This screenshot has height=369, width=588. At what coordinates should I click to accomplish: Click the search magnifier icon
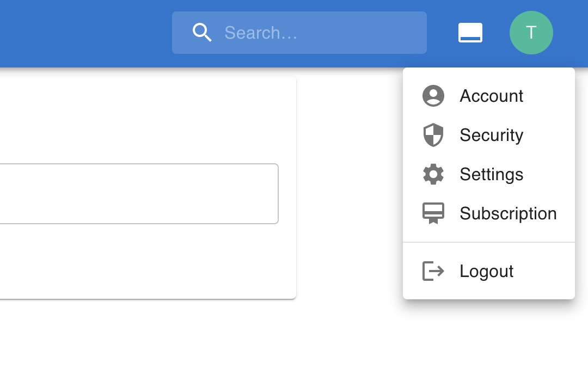(x=202, y=32)
